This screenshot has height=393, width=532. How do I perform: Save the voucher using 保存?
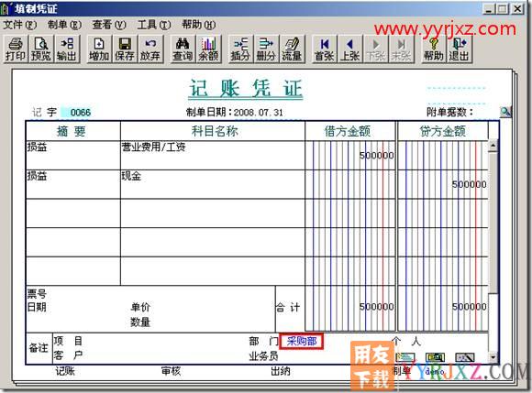(x=125, y=49)
